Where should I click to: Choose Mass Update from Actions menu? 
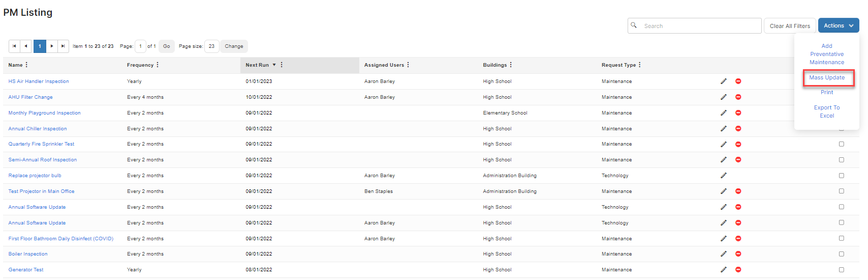pyautogui.click(x=827, y=77)
